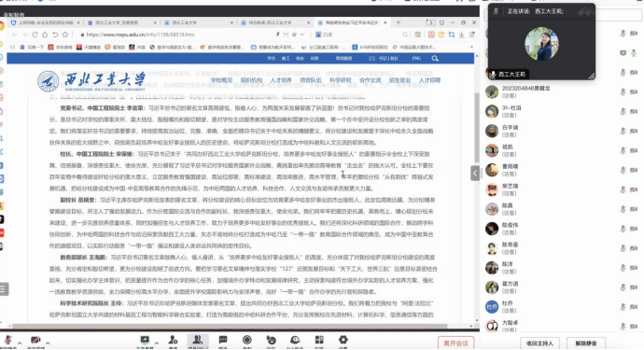This screenshot has width=644, height=350.
Task: Expand the screen share options arrow
Action: [x=157, y=343]
